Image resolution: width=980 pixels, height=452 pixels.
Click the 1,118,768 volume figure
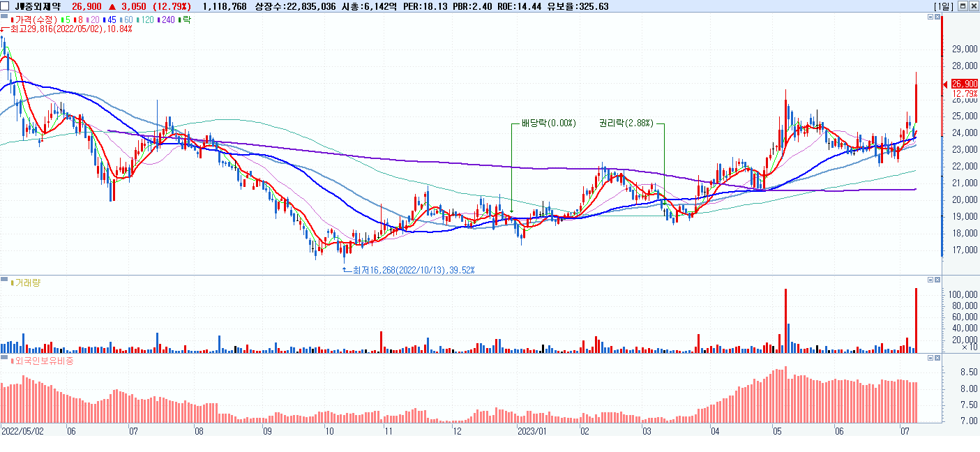coord(224,6)
